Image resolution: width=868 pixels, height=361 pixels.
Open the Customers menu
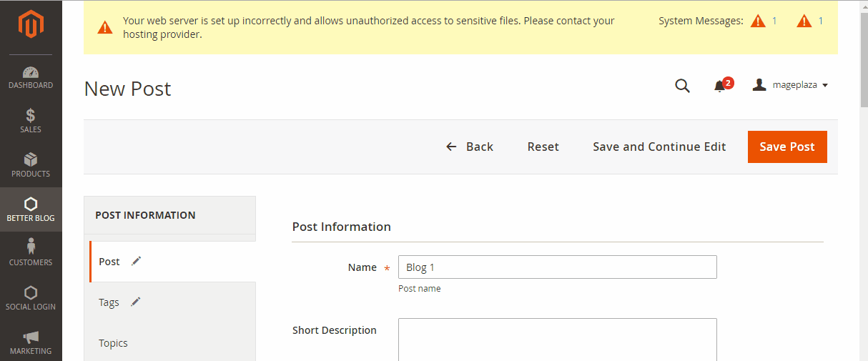coord(31,254)
